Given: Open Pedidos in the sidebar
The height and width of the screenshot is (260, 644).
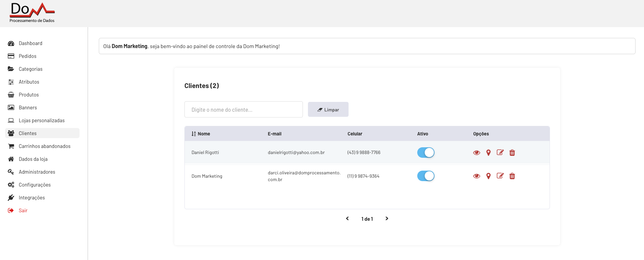Looking at the screenshot, I should tap(27, 56).
